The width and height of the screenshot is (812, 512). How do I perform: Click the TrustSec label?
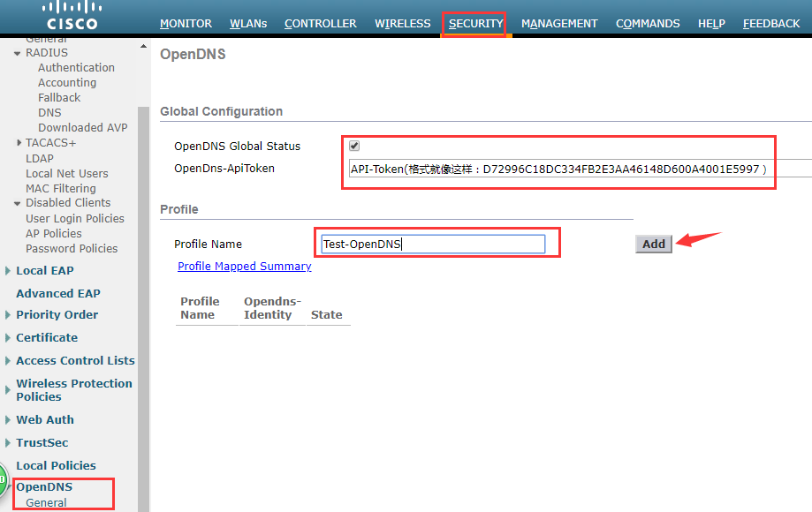[42, 443]
